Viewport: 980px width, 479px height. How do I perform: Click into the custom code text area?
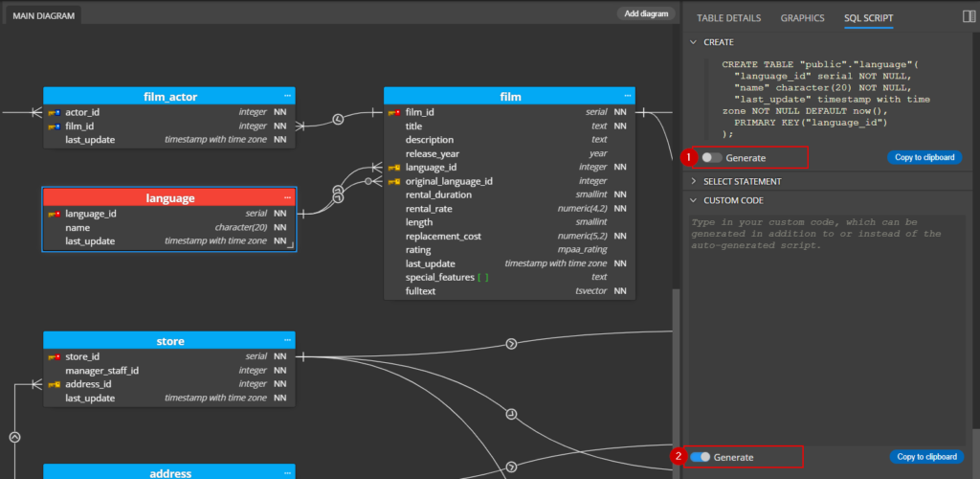pyautogui.click(x=828, y=330)
